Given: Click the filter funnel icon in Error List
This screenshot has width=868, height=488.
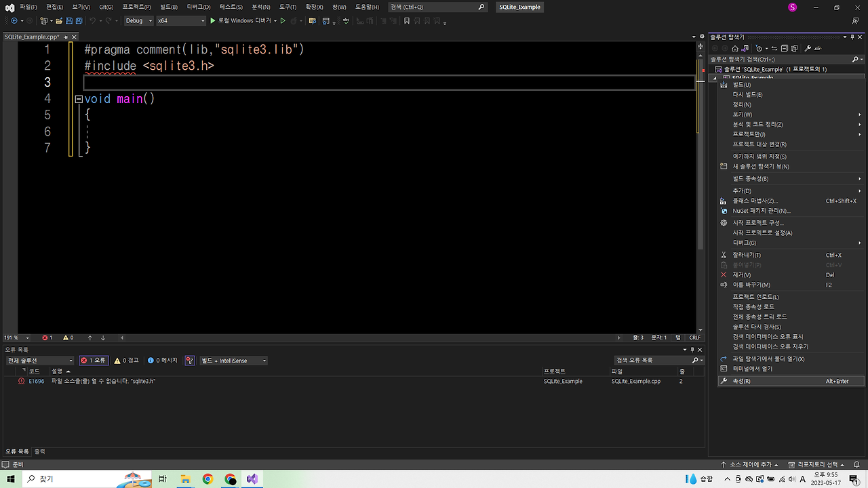Looking at the screenshot, I should [x=189, y=361].
